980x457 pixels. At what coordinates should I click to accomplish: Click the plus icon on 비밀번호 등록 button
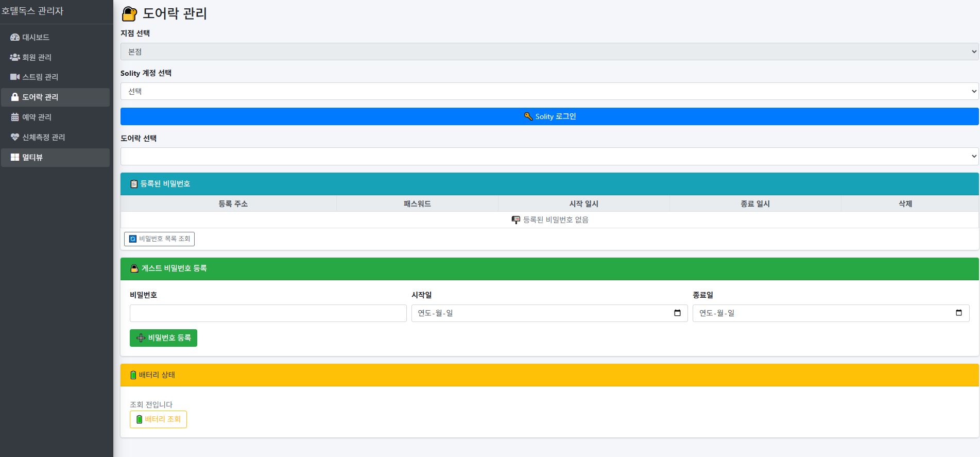click(141, 338)
